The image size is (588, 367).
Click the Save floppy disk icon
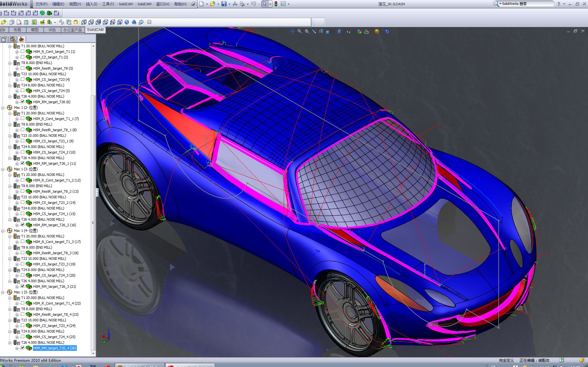(224, 4)
